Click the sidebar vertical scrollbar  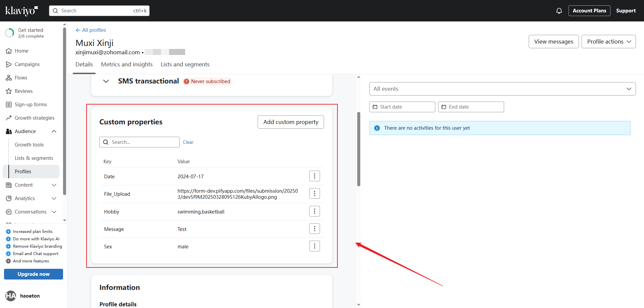coord(64,111)
